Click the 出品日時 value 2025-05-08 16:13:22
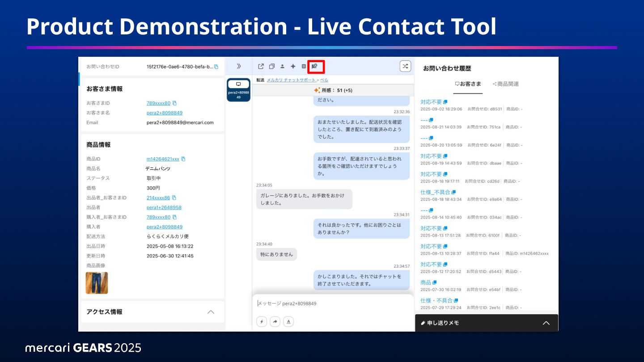Screen dimensions: 644x362 pyautogui.click(x=170, y=246)
